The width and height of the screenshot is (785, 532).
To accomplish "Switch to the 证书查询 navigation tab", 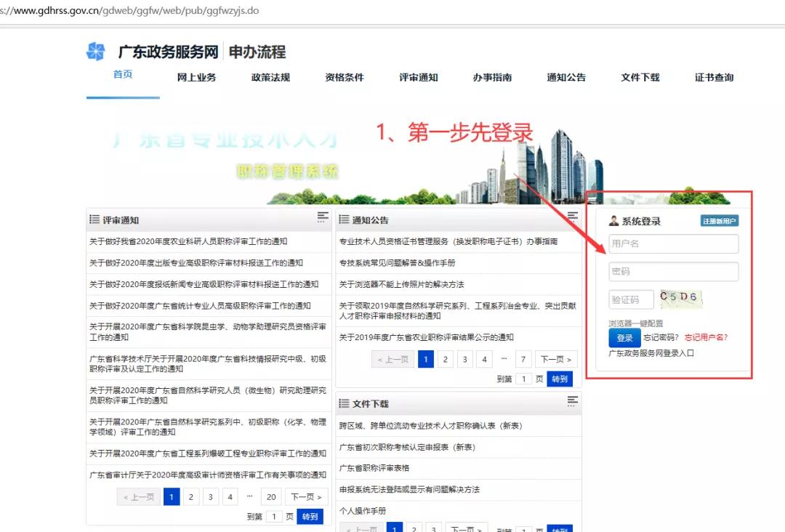I will tap(714, 78).
